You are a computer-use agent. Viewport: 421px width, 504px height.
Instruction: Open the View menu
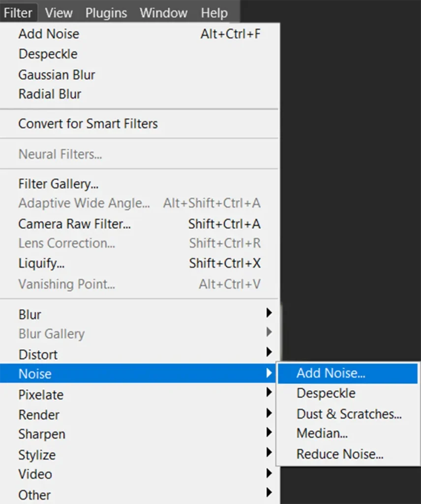tap(59, 13)
